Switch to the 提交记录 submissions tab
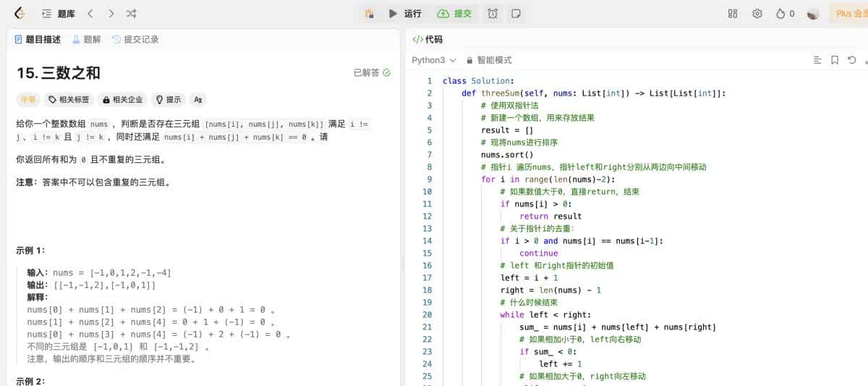Viewport: 868px width, 386px height. point(135,40)
